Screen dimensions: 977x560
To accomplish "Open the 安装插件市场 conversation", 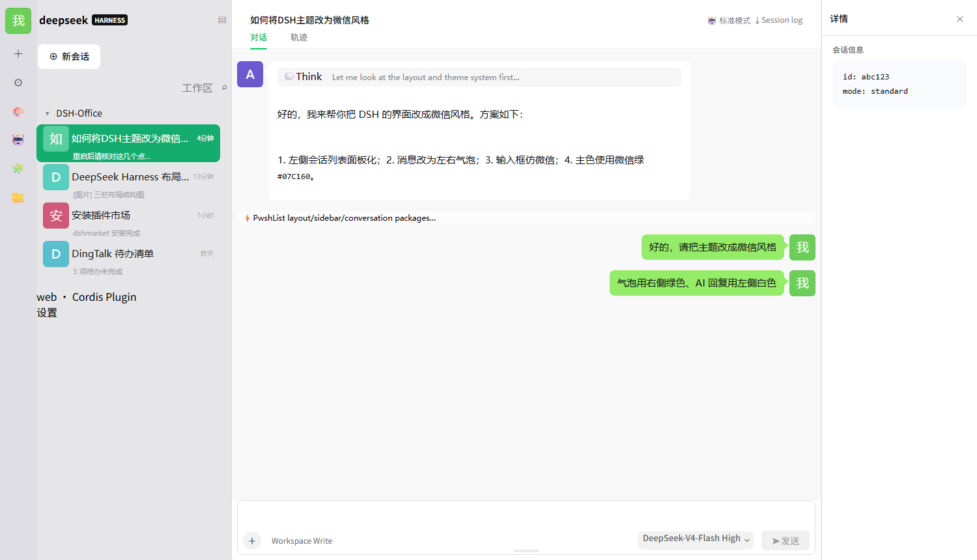I will point(128,220).
